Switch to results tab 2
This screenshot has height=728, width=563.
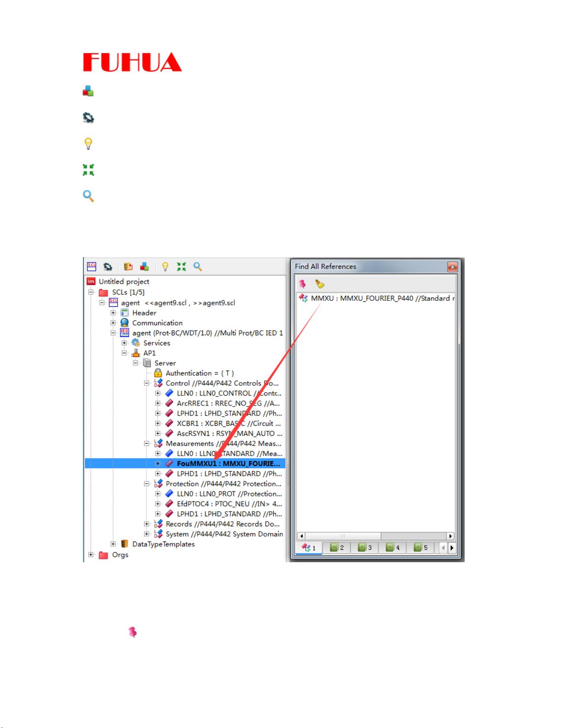coord(337,547)
